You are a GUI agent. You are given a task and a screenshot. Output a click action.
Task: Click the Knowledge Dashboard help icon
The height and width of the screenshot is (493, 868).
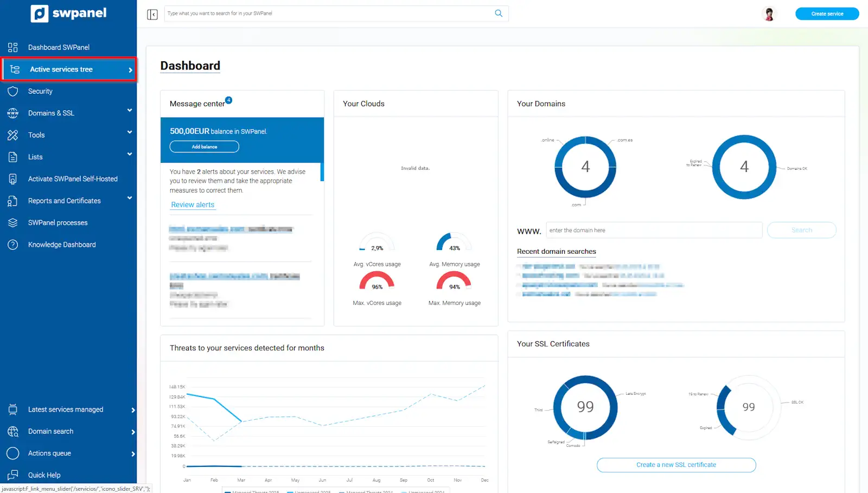click(13, 245)
